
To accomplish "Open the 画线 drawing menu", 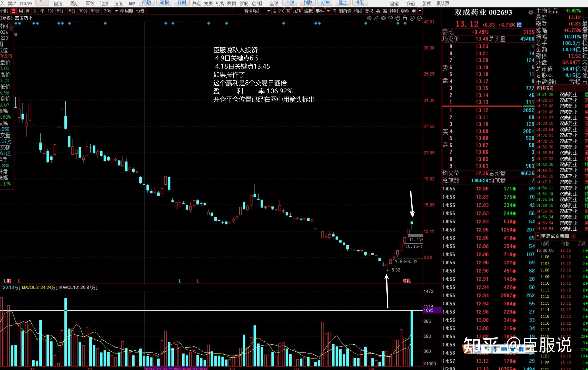I will (90, 3).
